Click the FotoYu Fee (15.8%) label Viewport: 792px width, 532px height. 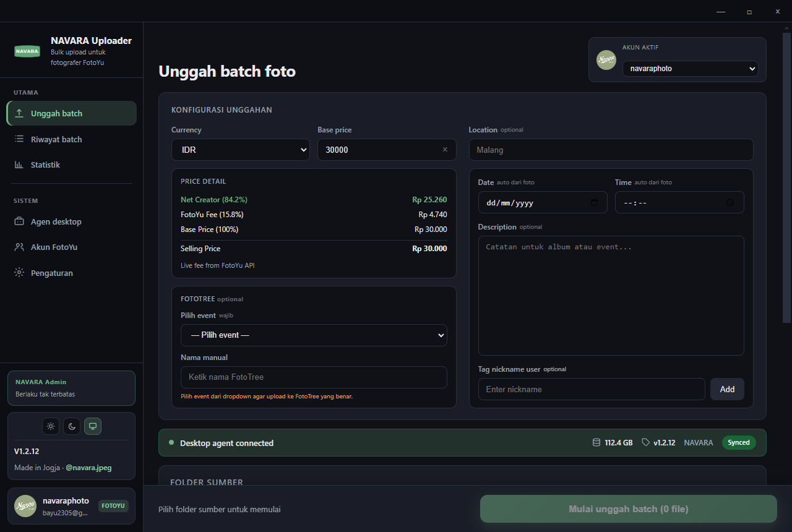click(212, 215)
